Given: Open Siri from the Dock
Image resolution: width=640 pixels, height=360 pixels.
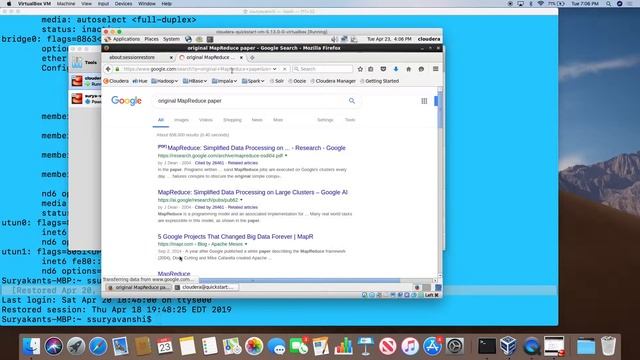Looking at the screenshot, I should (x=53, y=347).
